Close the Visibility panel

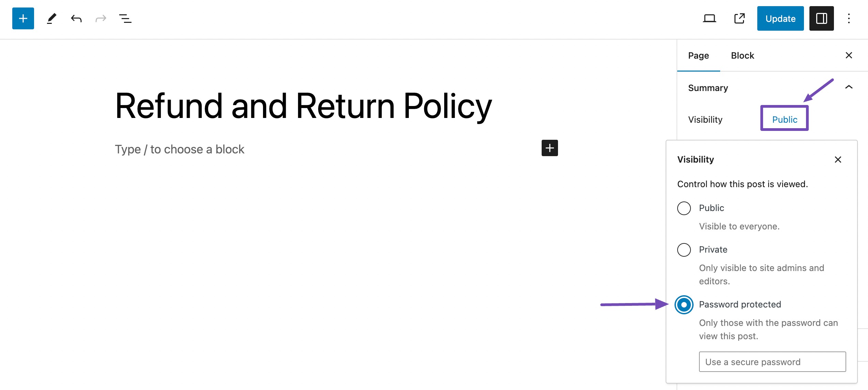[x=839, y=160]
